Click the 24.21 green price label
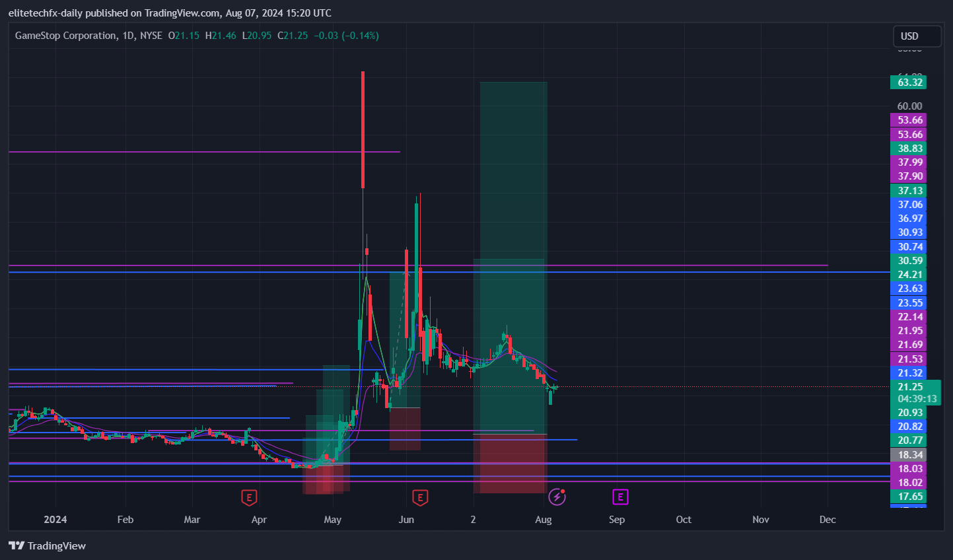This screenshot has height=560, width=953. point(909,275)
